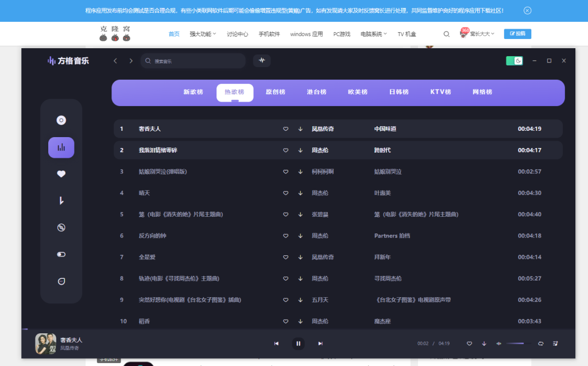Play song 笼 (电影《消失的她》片尾主题曲)
This screenshot has width=588, height=366.
tap(181, 215)
